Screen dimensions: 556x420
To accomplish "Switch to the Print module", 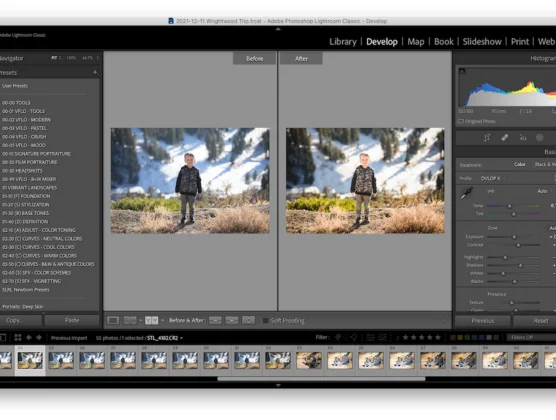I will (x=519, y=42).
